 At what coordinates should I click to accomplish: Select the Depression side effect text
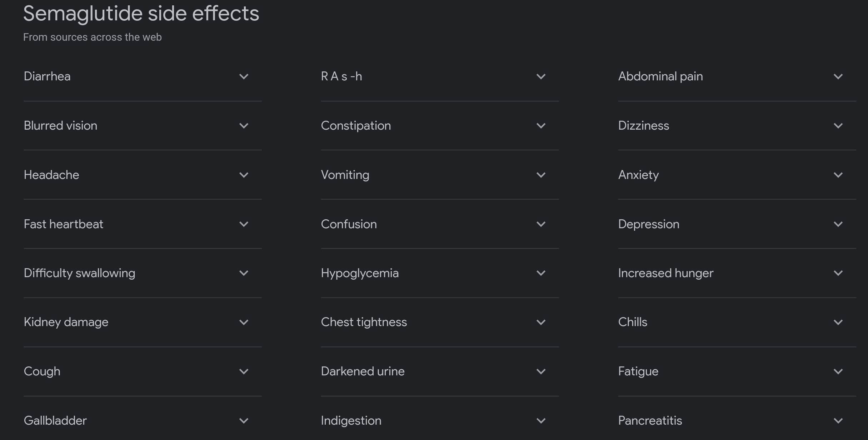pyautogui.click(x=649, y=224)
